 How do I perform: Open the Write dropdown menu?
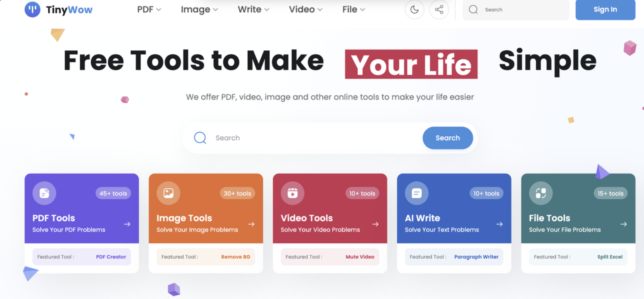point(253,10)
